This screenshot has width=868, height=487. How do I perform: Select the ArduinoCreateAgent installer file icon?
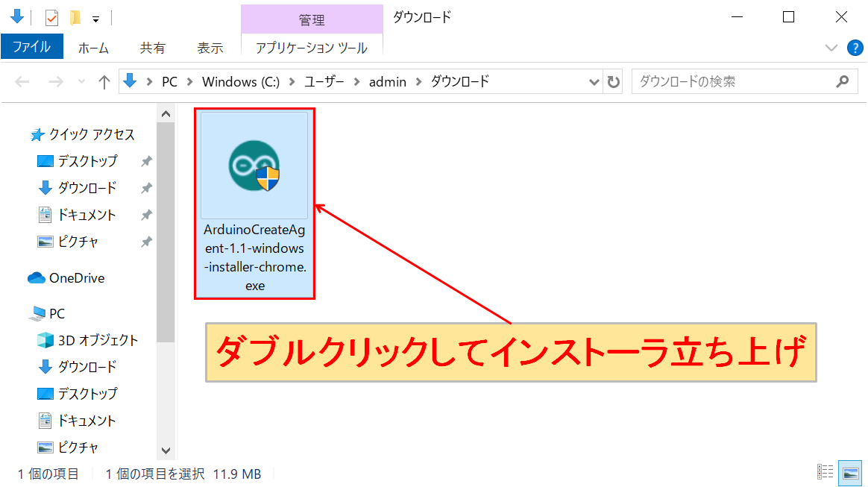pyautogui.click(x=254, y=166)
